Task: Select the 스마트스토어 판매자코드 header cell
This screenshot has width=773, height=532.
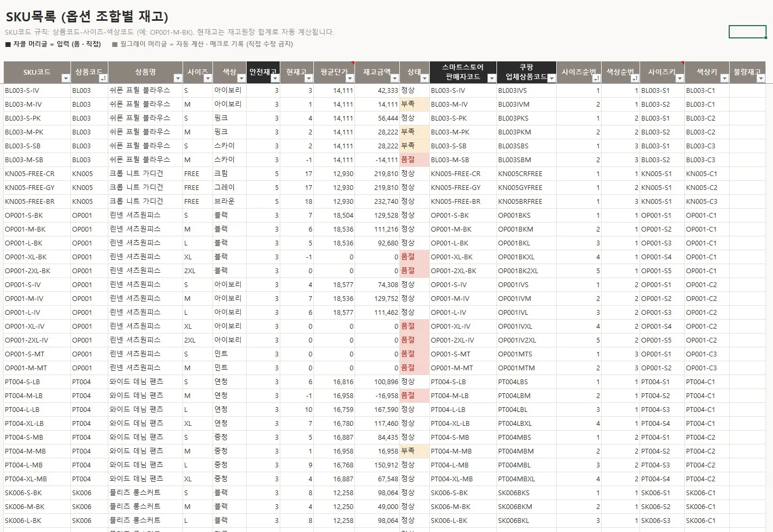Action: click(x=463, y=73)
